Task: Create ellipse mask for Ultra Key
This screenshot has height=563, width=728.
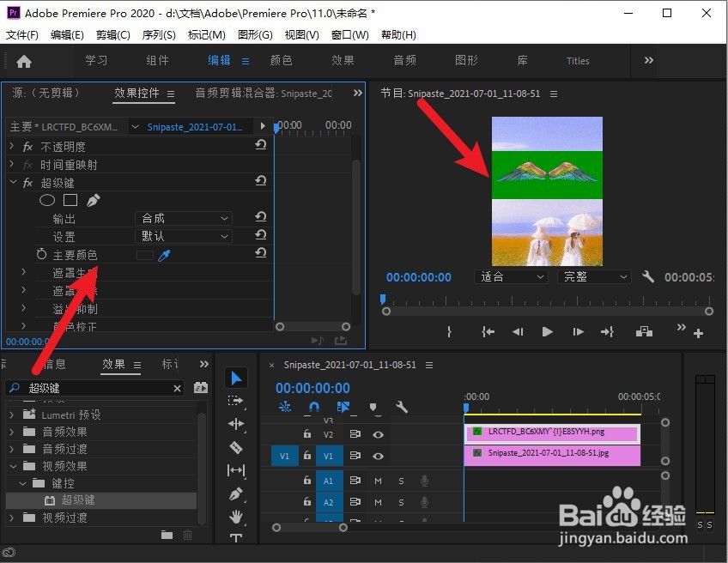Action: pyautogui.click(x=47, y=200)
